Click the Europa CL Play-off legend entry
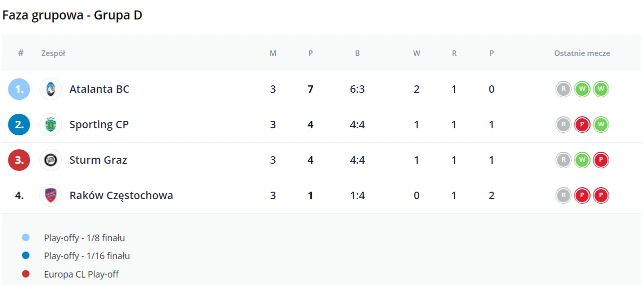The width and height of the screenshot is (644, 285). point(81,274)
